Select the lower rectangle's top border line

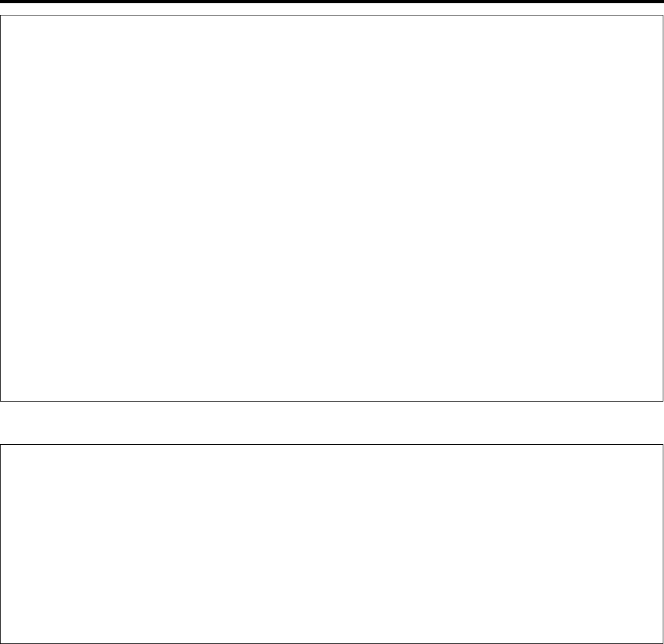(331, 444)
